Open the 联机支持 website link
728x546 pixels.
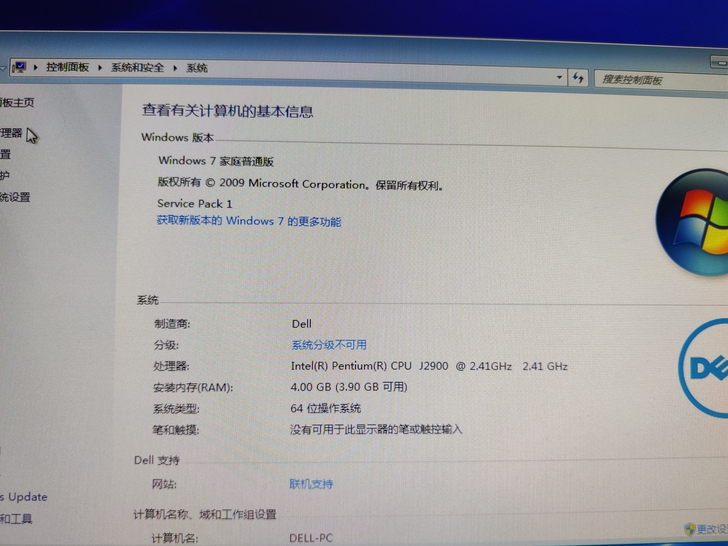311,484
